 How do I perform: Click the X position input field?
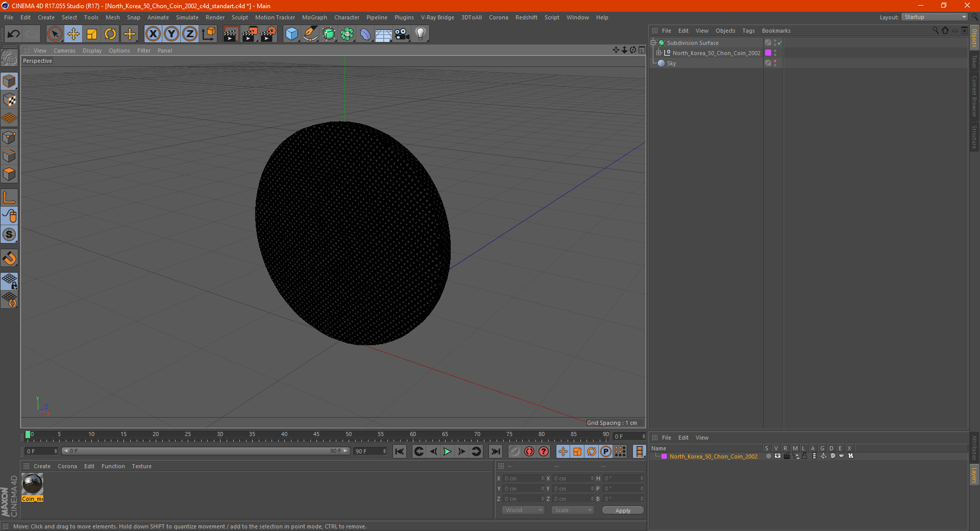[524, 478]
